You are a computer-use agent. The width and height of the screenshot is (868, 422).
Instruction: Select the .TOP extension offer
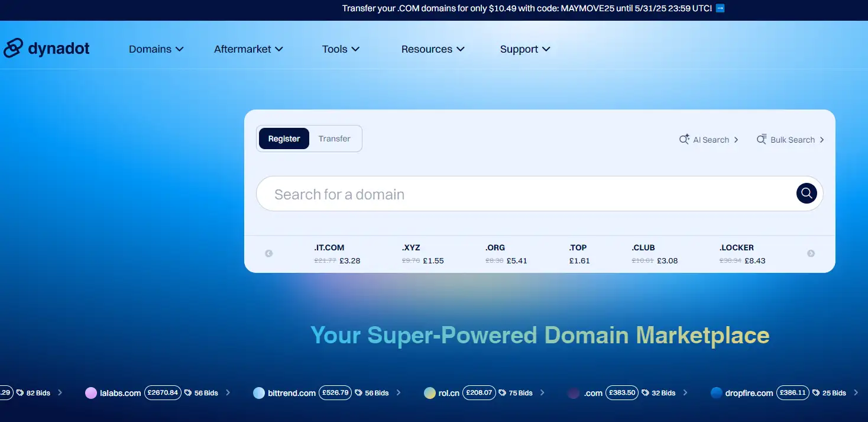pyautogui.click(x=579, y=254)
